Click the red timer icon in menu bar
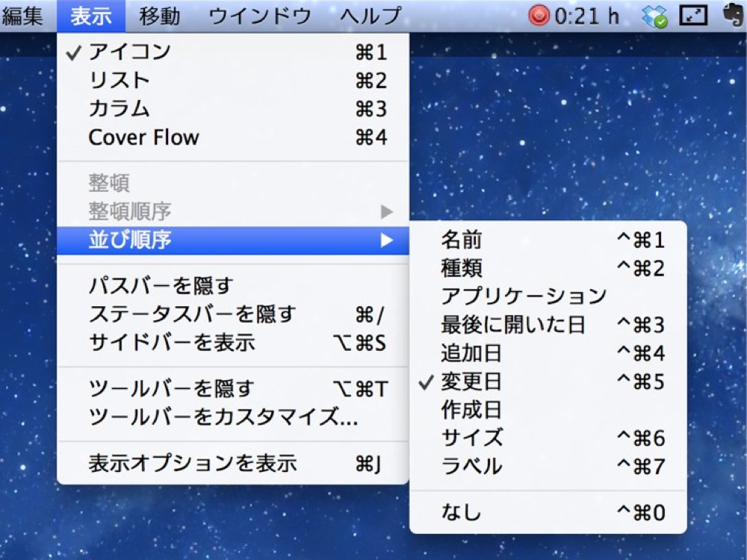 539,15
